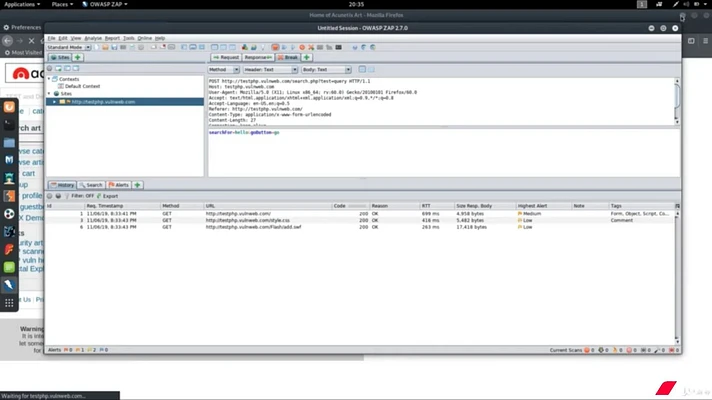Click the request header scrollbar
712x400 pixels.
677,101
